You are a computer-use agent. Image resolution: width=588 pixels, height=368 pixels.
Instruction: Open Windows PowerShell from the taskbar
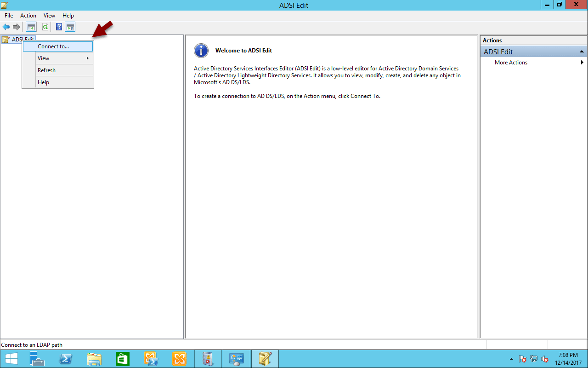66,359
